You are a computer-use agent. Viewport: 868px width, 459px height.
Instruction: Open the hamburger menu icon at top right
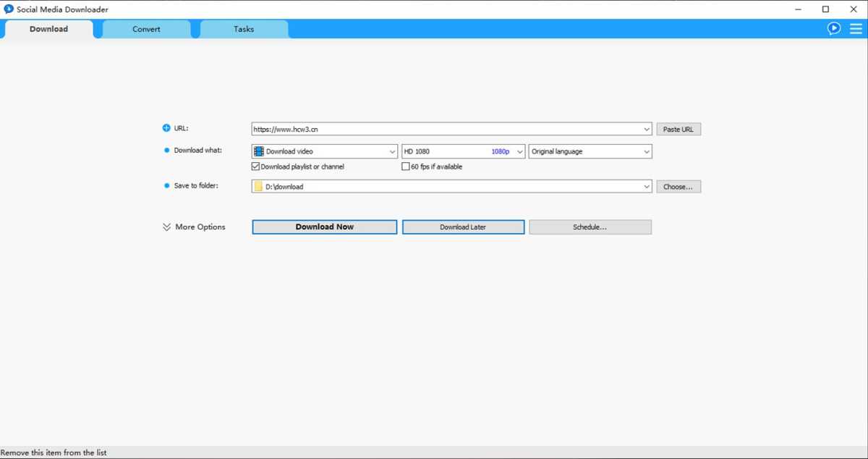pos(856,28)
